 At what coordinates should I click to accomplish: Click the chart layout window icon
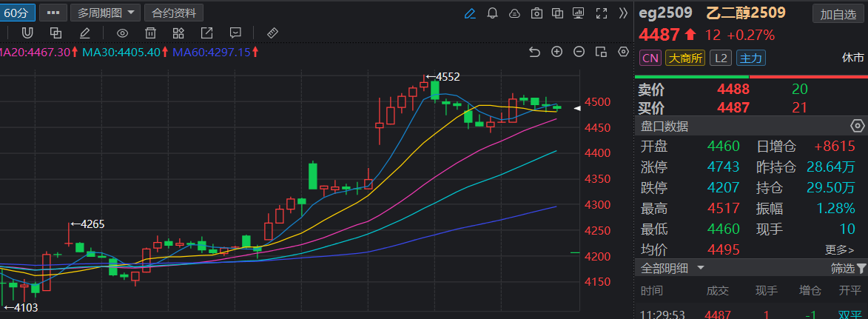pyautogui.click(x=601, y=52)
